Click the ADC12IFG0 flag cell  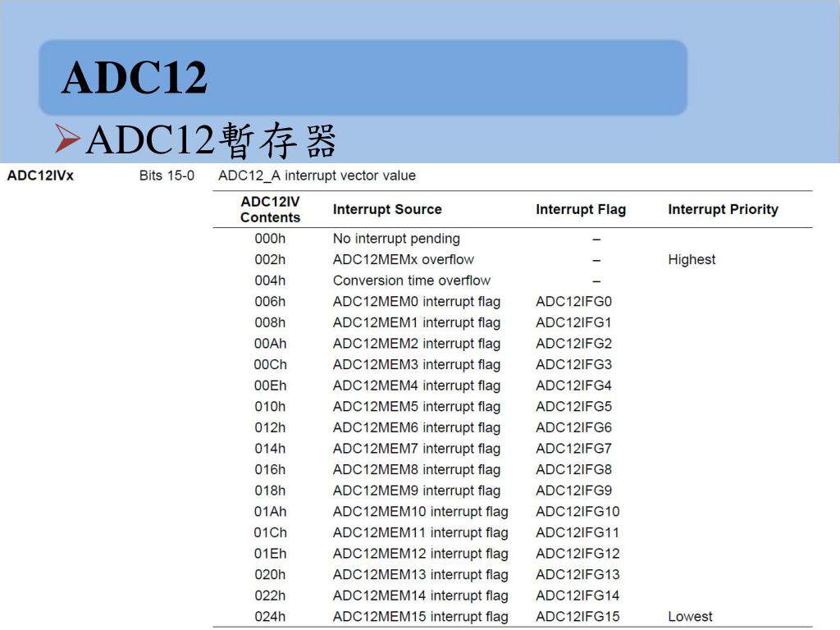(573, 302)
